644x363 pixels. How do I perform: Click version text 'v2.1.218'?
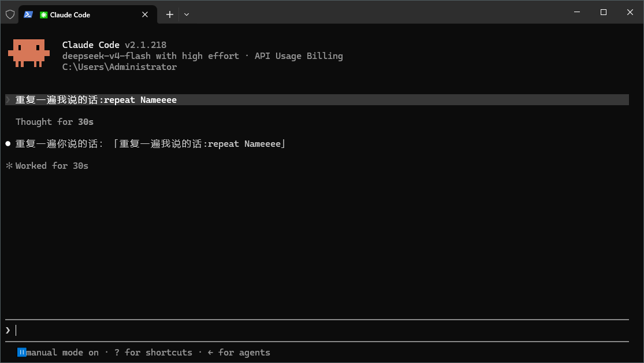[x=146, y=45]
